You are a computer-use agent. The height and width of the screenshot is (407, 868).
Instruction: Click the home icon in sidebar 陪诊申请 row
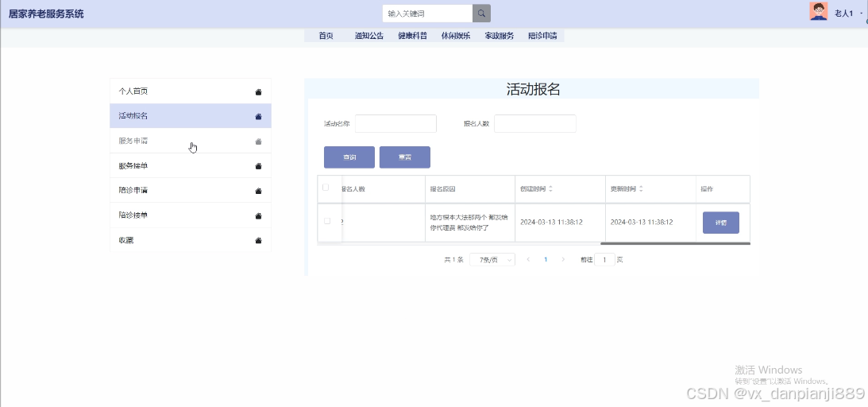pyautogui.click(x=258, y=191)
